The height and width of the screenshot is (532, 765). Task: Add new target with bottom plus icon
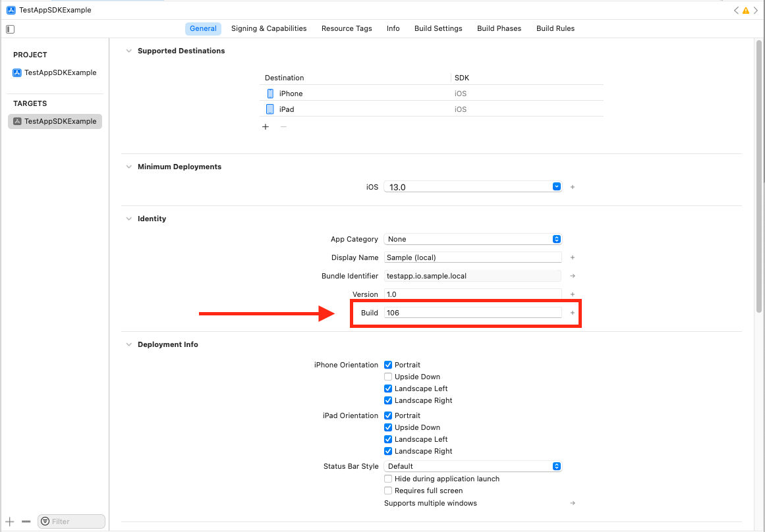(x=10, y=521)
